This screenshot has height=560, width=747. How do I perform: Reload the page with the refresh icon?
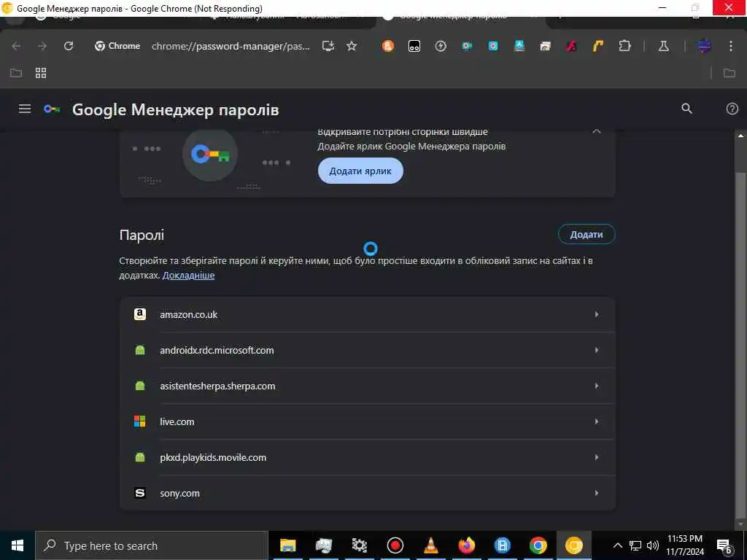point(69,46)
